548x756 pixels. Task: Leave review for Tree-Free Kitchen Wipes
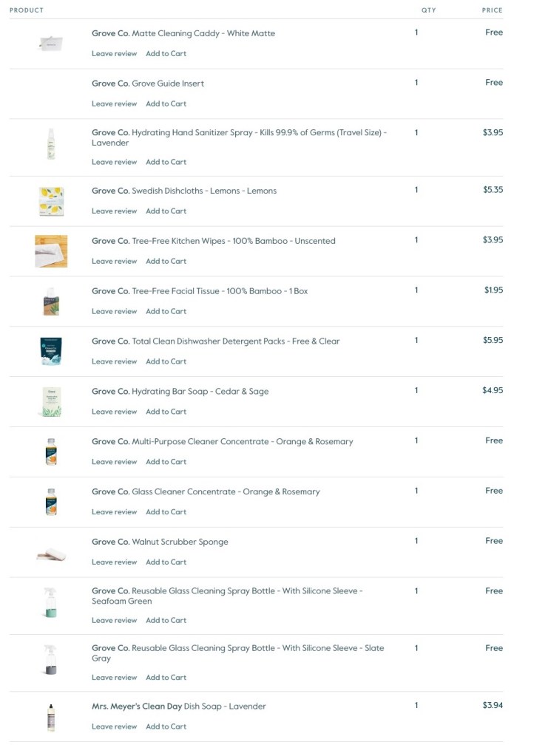[114, 262]
